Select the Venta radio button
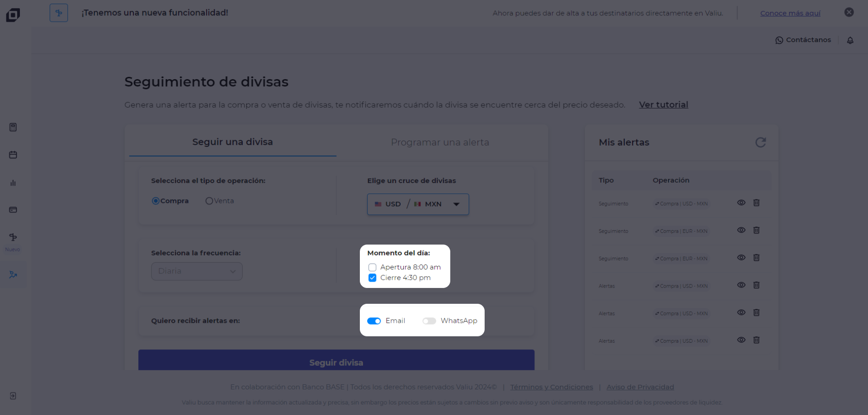868x415 pixels. click(x=209, y=201)
